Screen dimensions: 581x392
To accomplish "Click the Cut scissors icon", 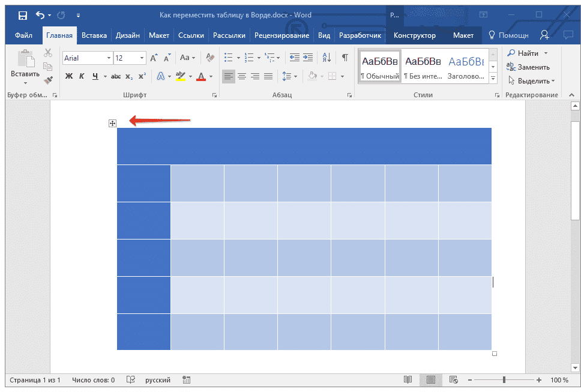I will tap(48, 53).
